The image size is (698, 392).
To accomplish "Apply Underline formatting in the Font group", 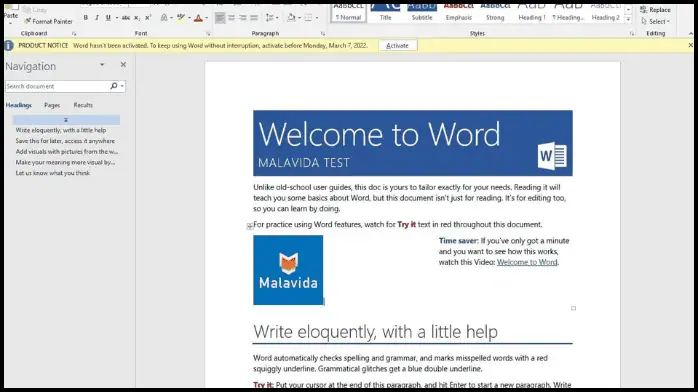I will [x=108, y=18].
